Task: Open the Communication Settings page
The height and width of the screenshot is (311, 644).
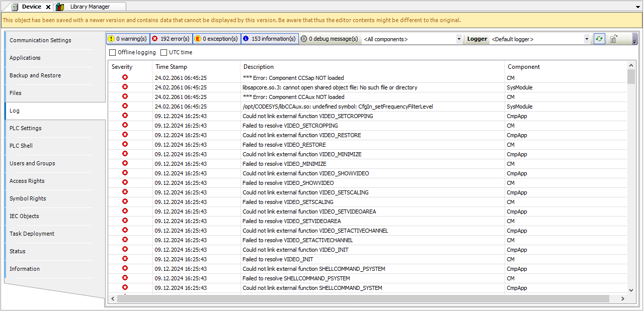Action: point(40,40)
